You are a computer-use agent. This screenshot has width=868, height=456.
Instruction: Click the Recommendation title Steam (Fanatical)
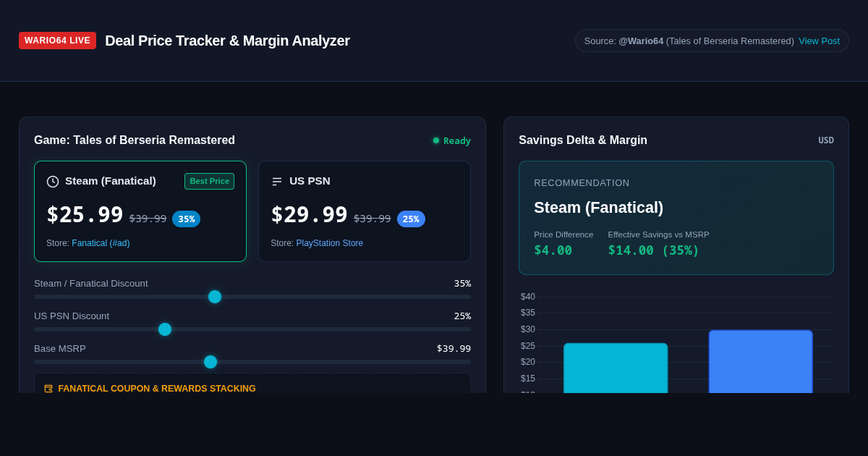(598, 208)
